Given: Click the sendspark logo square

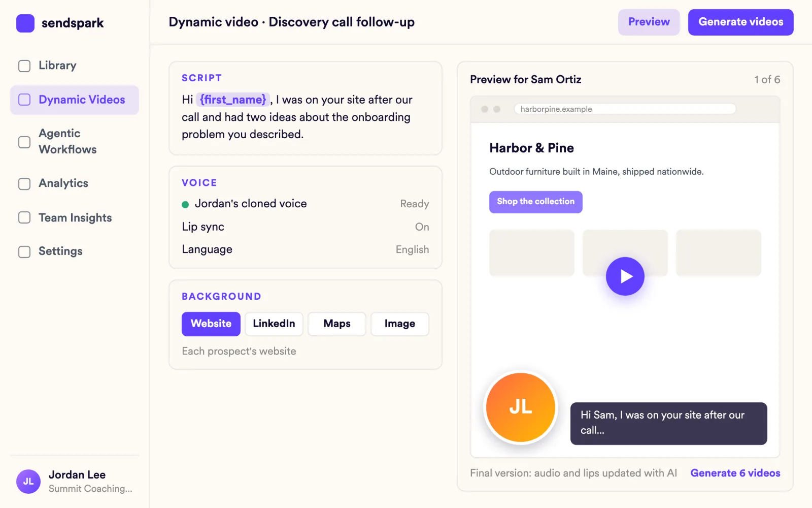Looking at the screenshot, I should pyautogui.click(x=25, y=23).
